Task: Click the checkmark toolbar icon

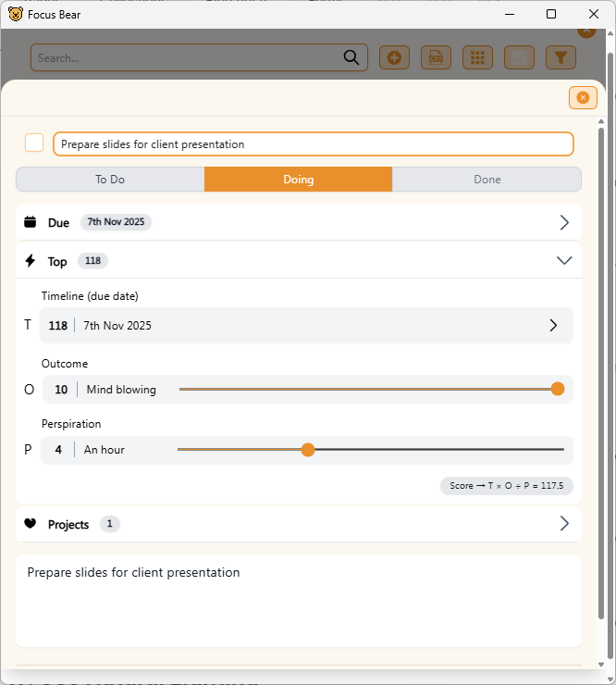Action: pyautogui.click(x=519, y=57)
